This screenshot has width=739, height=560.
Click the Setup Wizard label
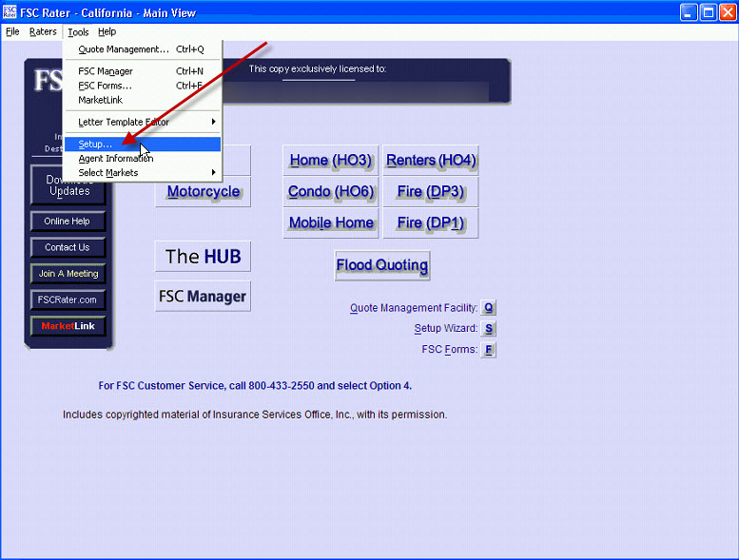[446, 328]
